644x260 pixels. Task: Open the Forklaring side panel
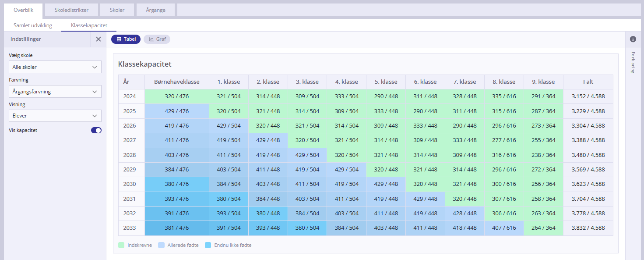tap(633, 63)
